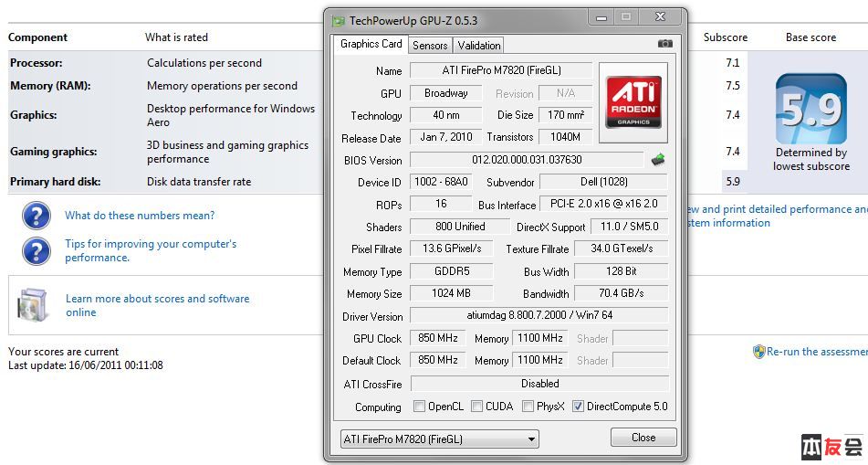868x465 pixels.
Task: Uncheck the DirectCompute 5.0 checkbox
Action: [578, 407]
